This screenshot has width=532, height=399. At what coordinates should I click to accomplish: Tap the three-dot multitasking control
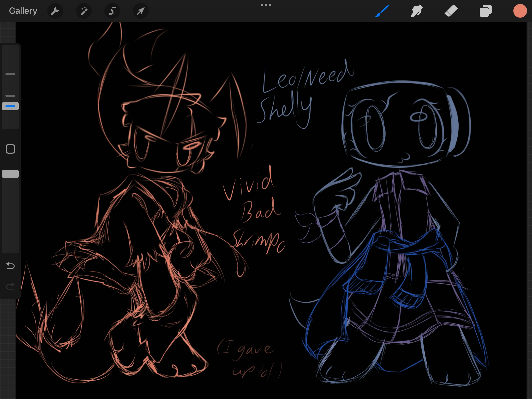[266, 5]
